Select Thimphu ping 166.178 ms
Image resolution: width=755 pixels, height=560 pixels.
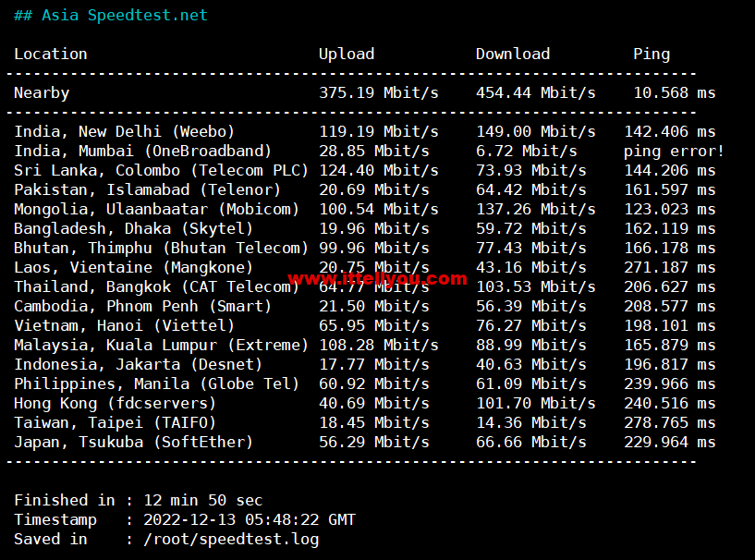670,248
